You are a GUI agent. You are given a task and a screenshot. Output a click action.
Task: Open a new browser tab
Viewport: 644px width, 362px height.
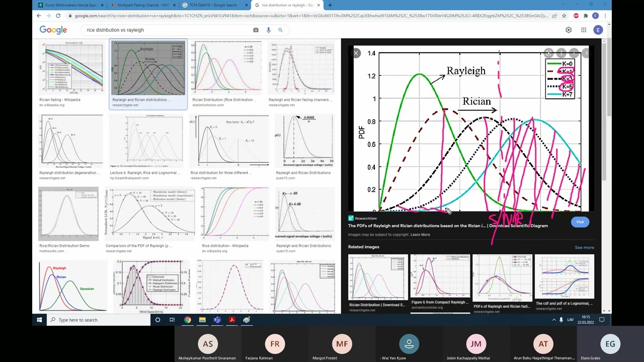pyautogui.click(x=330, y=5)
